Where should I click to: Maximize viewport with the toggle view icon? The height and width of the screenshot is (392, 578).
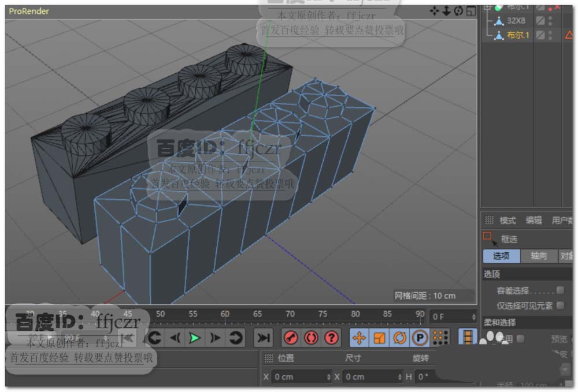click(x=471, y=12)
